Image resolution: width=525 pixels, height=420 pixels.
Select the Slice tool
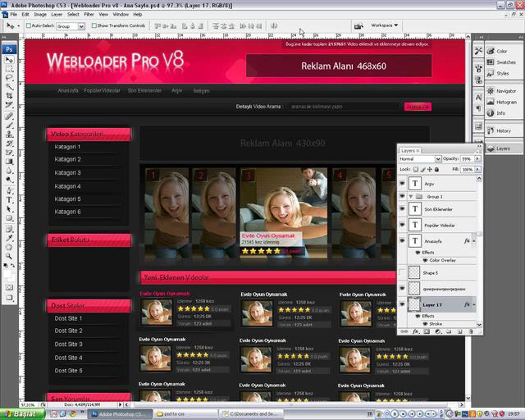(x=9, y=105)
